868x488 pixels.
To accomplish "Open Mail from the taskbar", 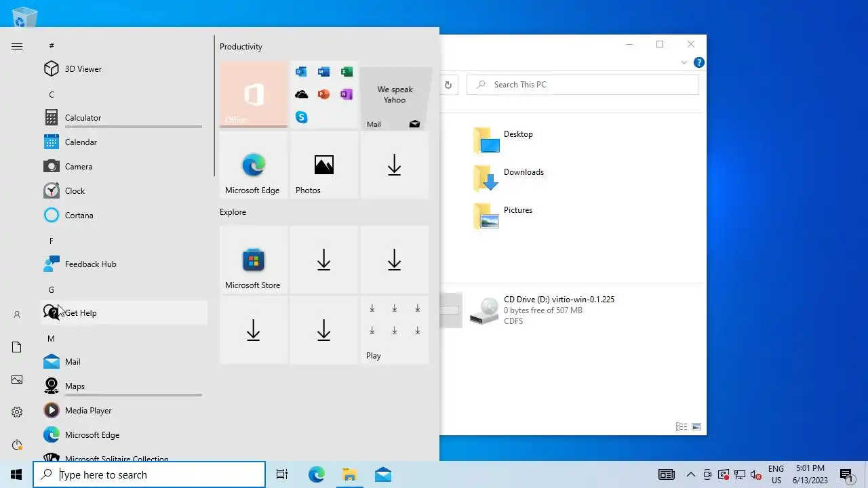I will pyautogui.click(x=382, y=474).
